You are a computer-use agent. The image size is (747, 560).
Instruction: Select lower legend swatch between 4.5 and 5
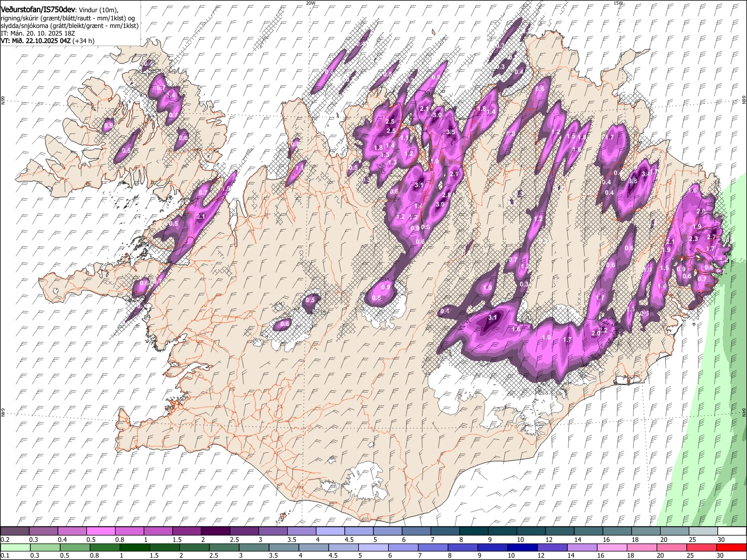pos(343,548)
